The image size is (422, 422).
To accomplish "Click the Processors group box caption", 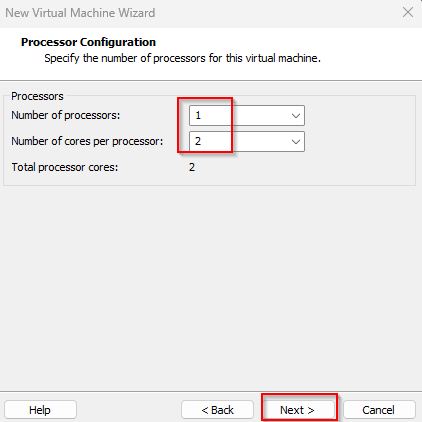I will click(x=37, y=96).
